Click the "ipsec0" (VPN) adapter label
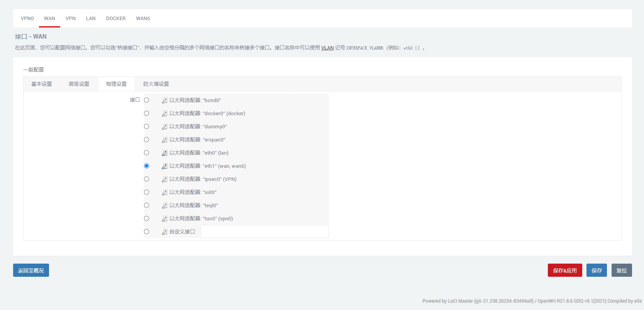The height and width of the screenshot is (310, 644). coord(203,179)
